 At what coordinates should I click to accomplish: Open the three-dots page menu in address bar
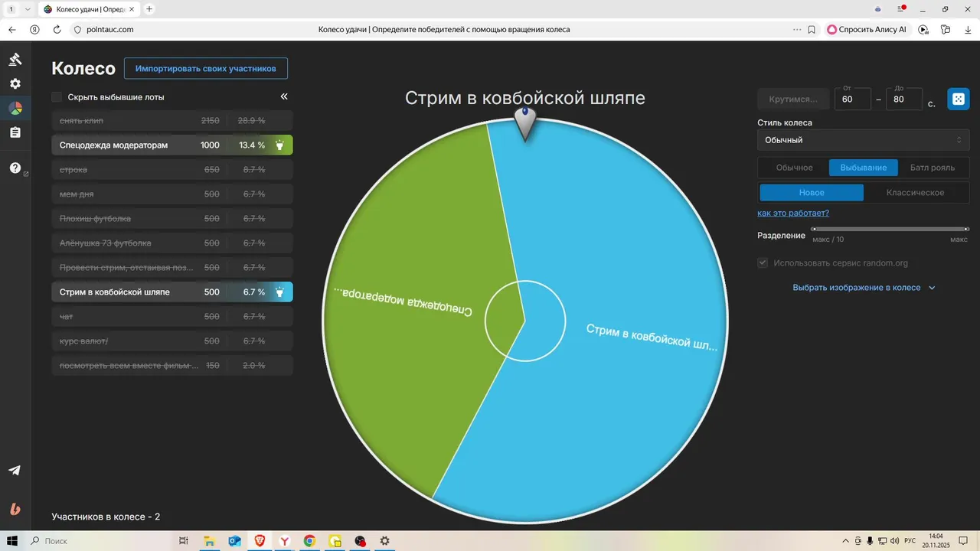pyautogui.click(x=797, y=30)
